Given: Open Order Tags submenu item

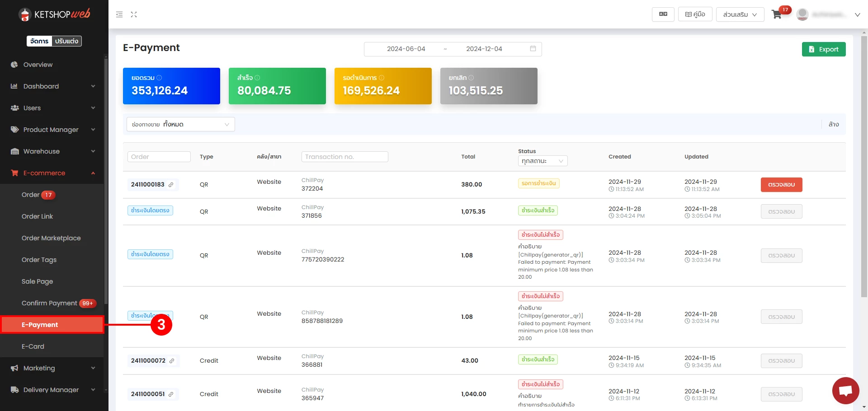Looking at the screenshot, I should pos(52,260).
